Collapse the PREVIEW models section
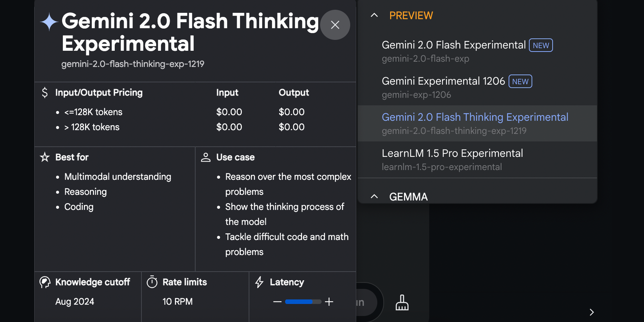644x322 pixels. pyautogui.click(x=374, y=16)
